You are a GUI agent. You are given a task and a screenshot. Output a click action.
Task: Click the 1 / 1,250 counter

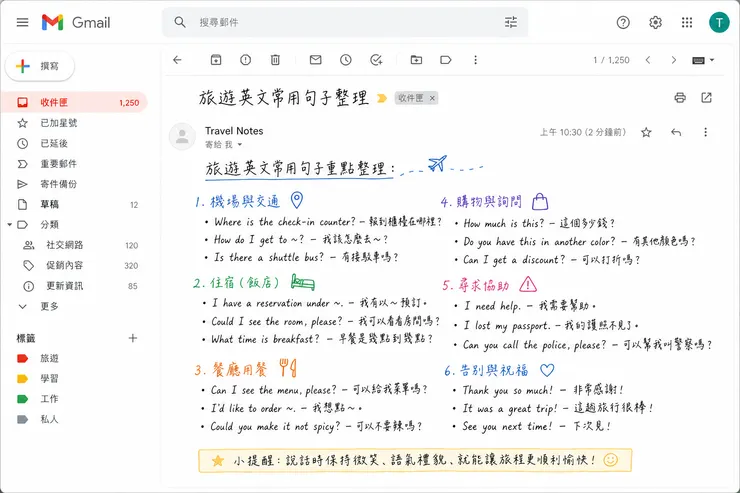[611, 60]
